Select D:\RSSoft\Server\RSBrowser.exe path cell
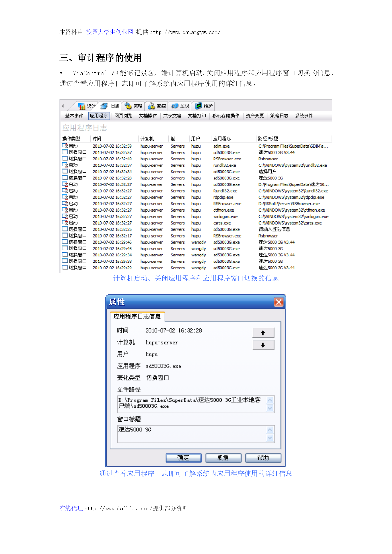 289,204
